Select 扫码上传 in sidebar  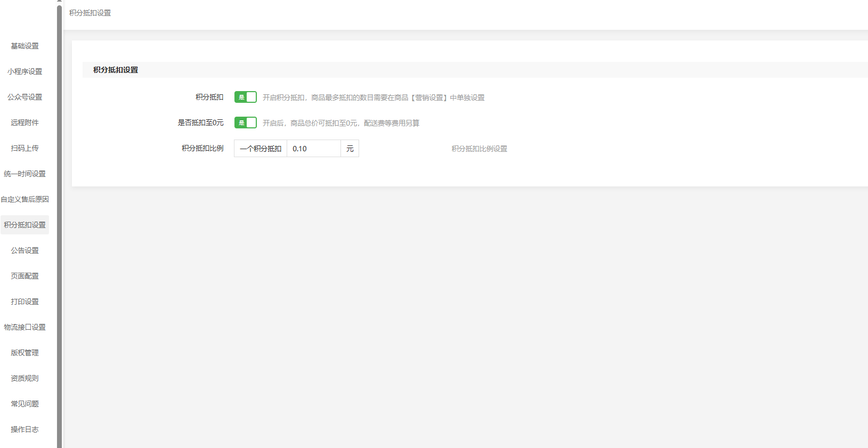tap(25, 148)
